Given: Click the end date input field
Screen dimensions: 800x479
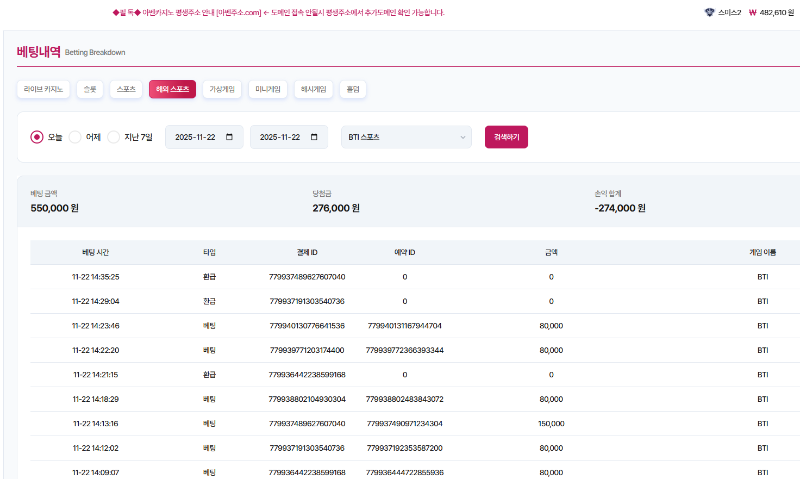Looking at the screenshot, I should [x=280, y=137].
